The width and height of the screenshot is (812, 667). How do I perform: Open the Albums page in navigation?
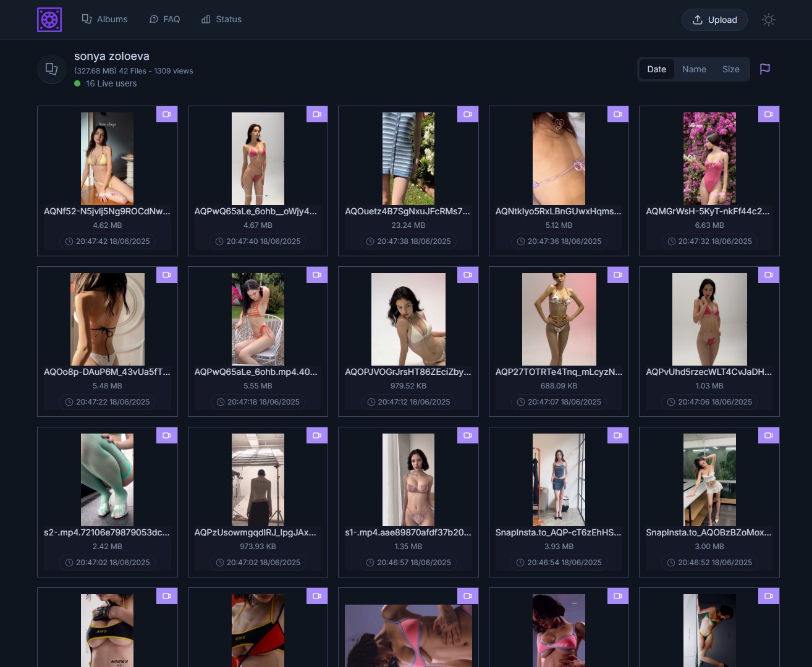pos(105,19)
